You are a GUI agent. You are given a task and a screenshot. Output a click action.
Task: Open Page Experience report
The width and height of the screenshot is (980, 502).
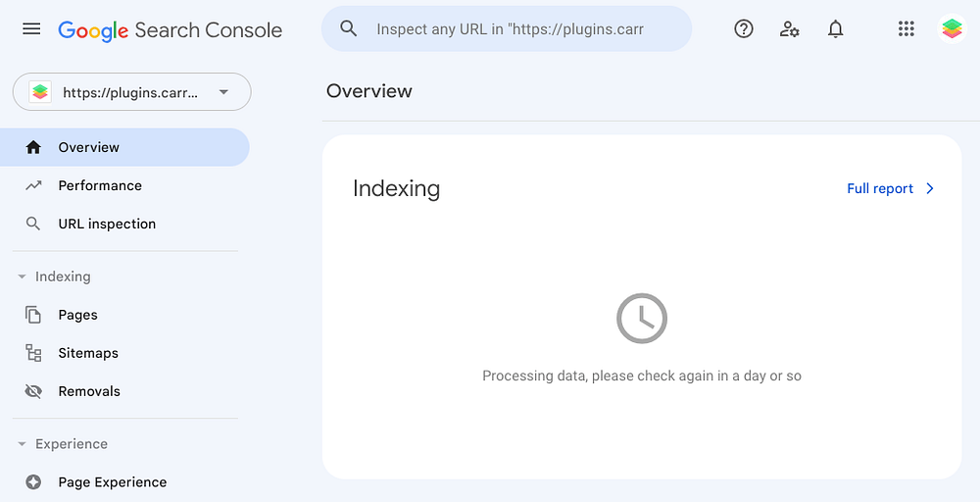pos(112,482)
